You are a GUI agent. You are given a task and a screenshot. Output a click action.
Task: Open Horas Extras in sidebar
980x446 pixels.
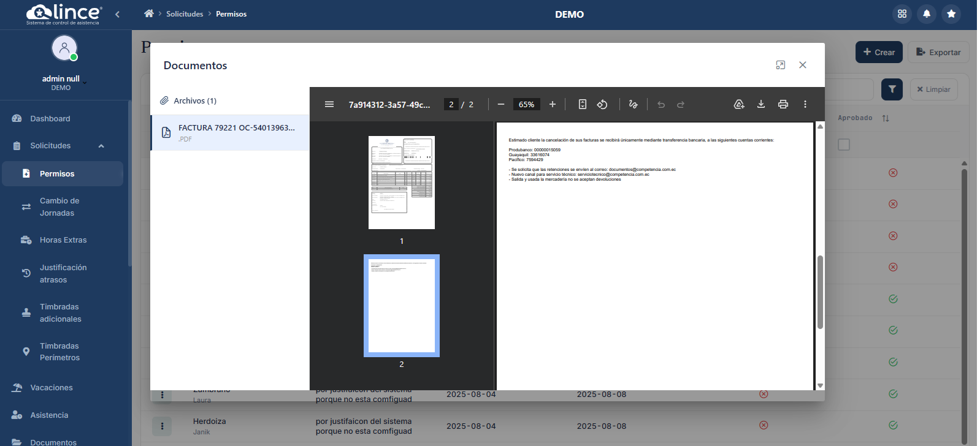tap(63, 240)
